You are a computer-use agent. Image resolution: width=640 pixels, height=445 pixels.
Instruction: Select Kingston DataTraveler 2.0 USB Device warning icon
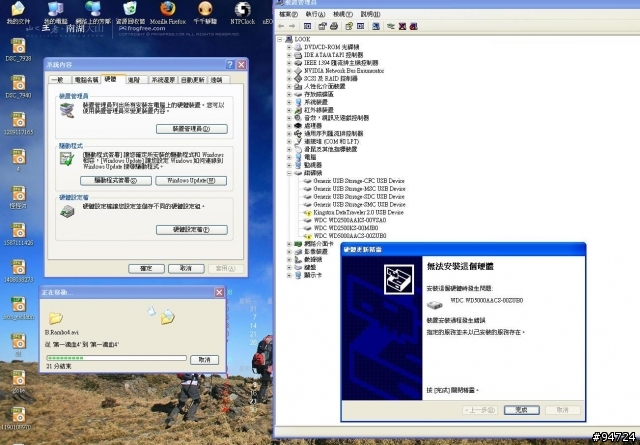coord(308,213)
